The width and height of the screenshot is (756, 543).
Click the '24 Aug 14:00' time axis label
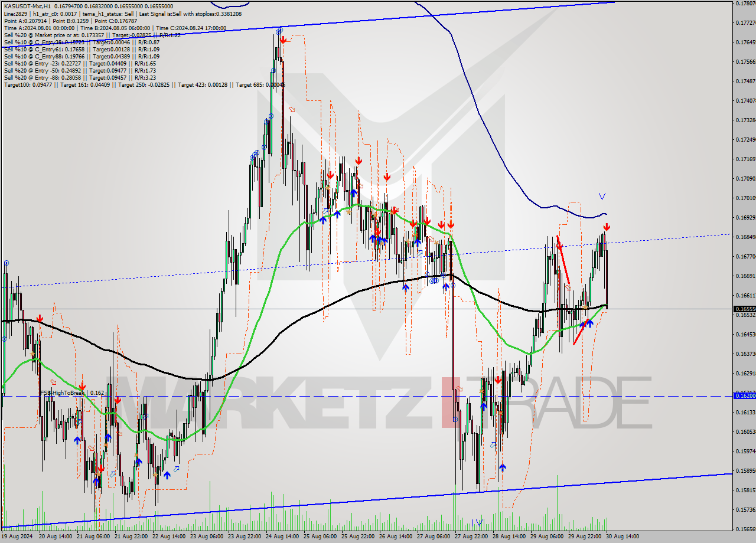[x=282, y=537]
